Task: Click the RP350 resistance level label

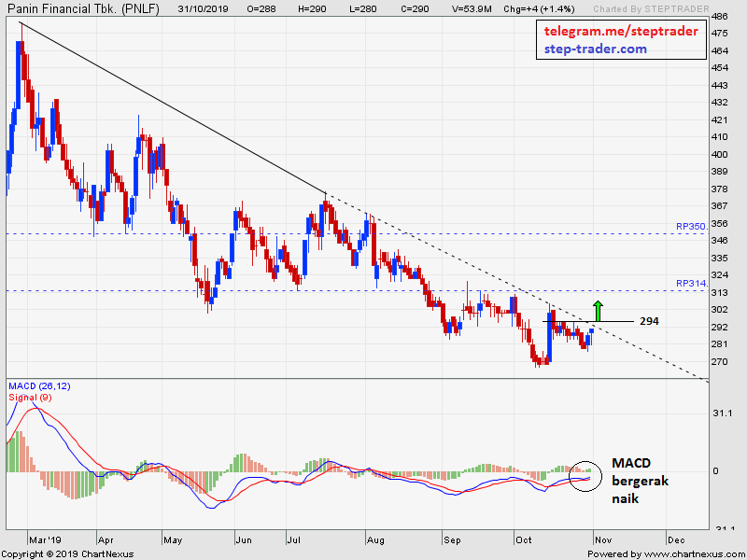Action: 691,226
